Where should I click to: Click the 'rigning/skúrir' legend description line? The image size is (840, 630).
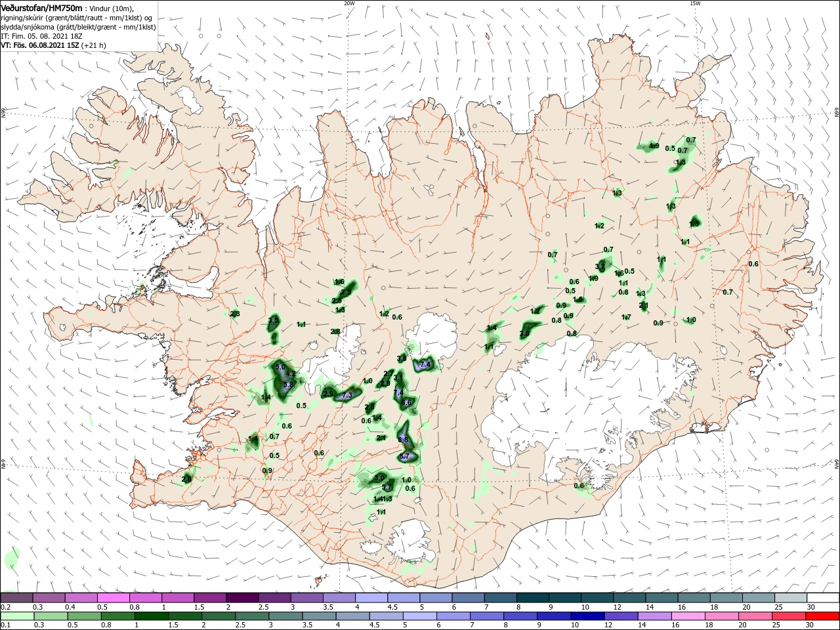(x=77, y=18)
